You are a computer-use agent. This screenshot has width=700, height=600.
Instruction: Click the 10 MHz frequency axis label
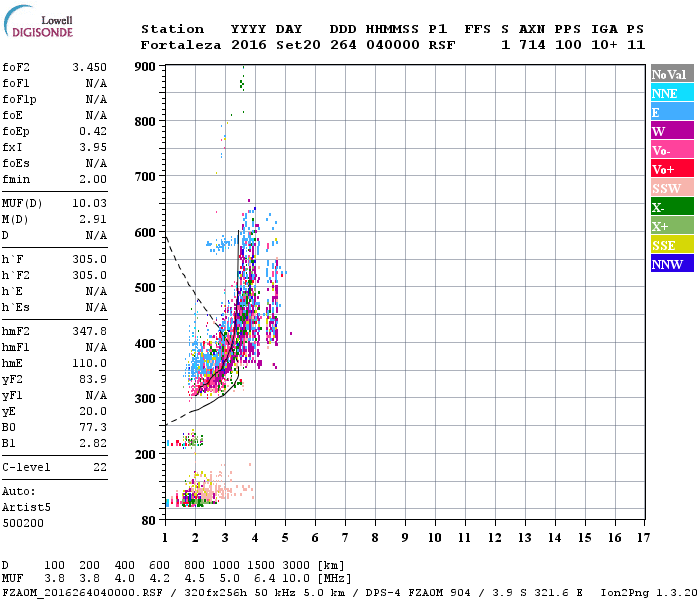click(435, 538)
